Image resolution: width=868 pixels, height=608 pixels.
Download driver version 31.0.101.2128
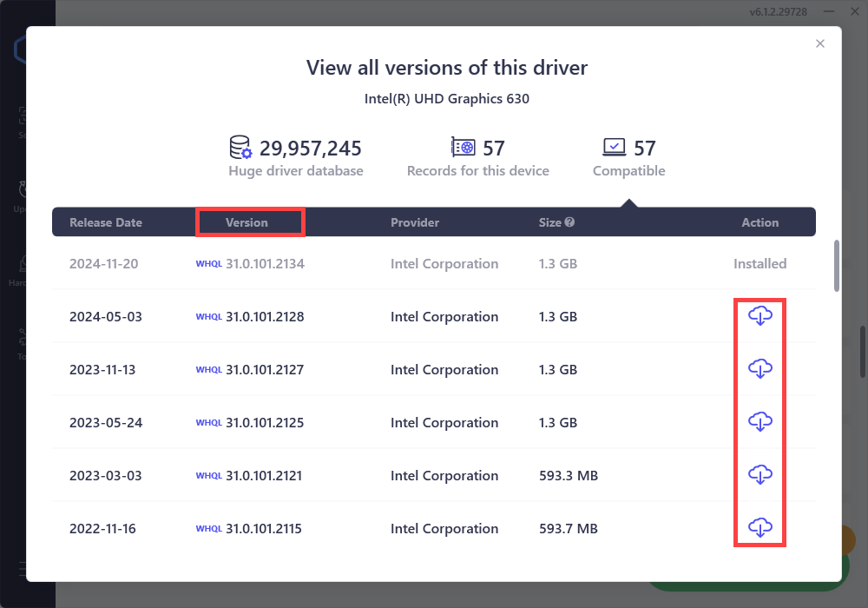tap(759, 316)
